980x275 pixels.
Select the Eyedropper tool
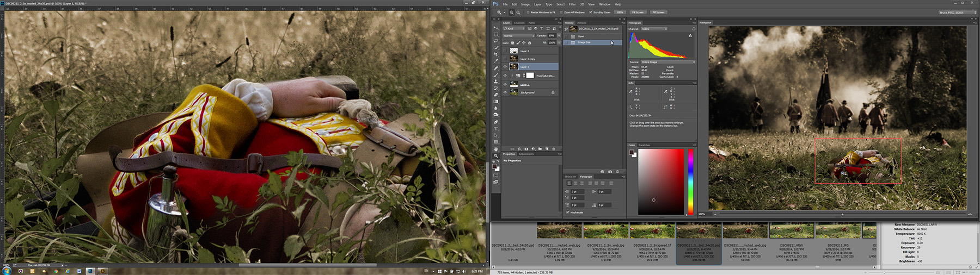[x=495, y=61]
